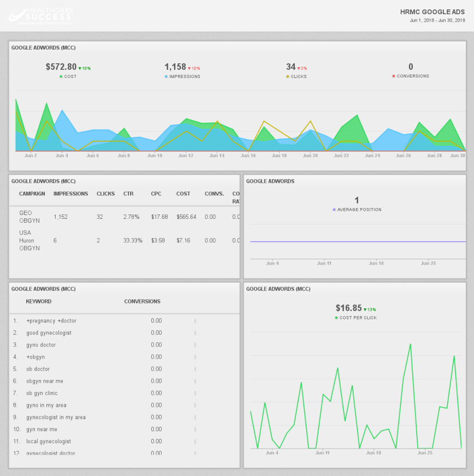Click the CONVERSIONS header in keyword table
474x476 pixels.
click(x=142, y=301)
